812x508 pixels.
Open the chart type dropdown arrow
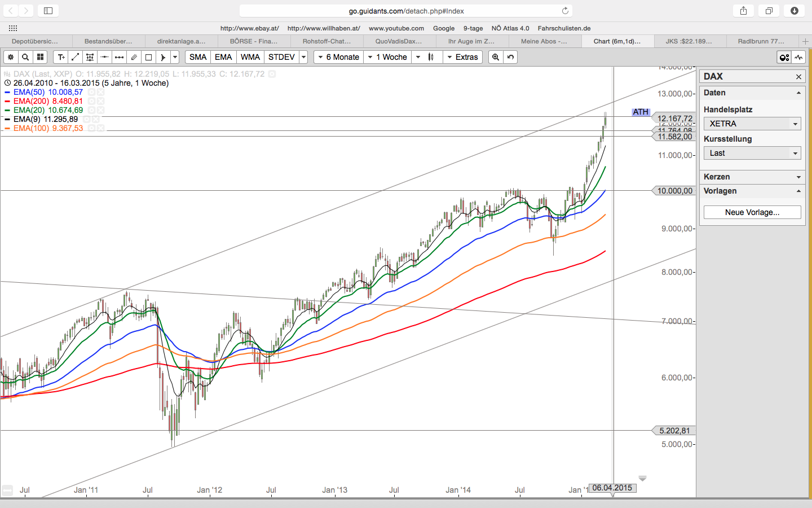point(418,57)
